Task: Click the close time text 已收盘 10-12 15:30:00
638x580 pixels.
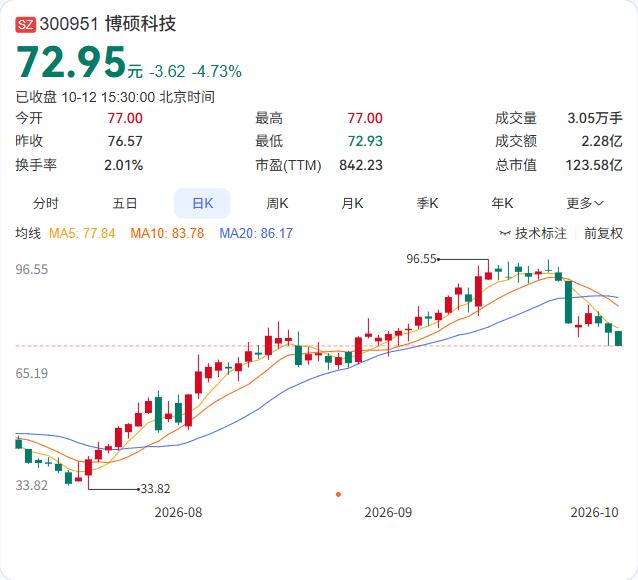Action: (x=85, y=97)
